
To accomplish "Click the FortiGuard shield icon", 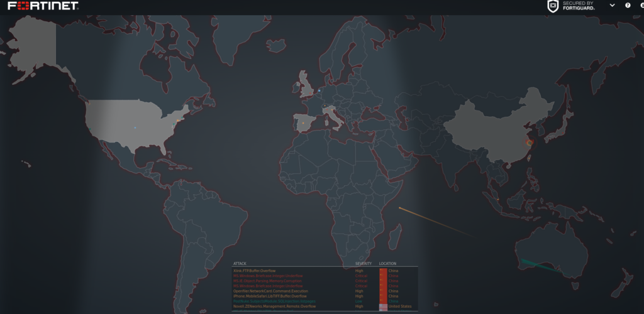I will click(x=553, y=6).
